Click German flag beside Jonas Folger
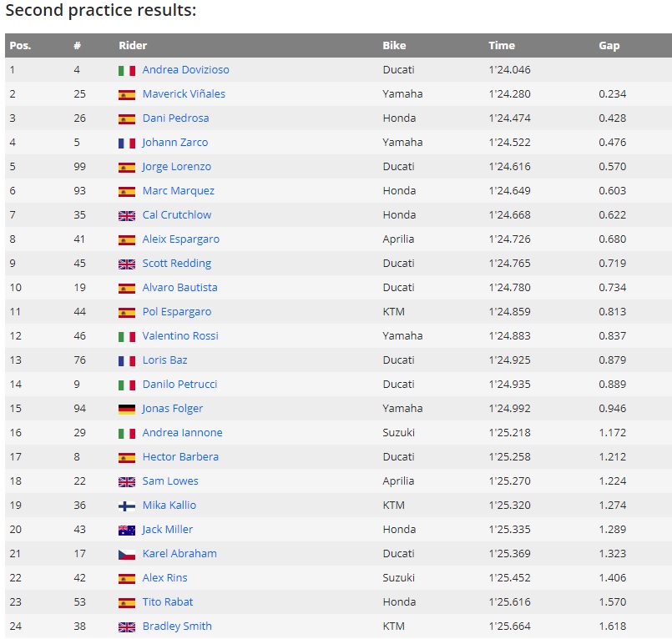Image resolution: width=672 pixels, height=639 pixels. 127,410
